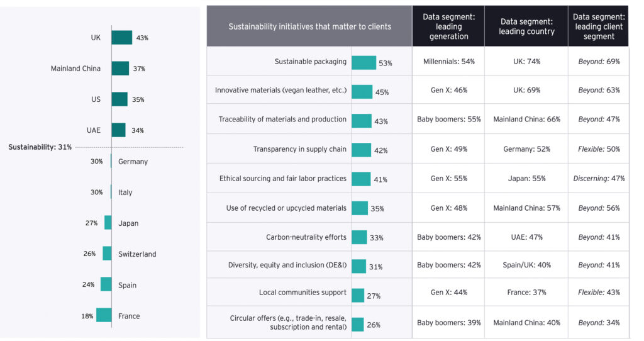This screenshot has height=341, width=644.
Task: Click the Carbon-neutrality efforts 33% bar
Action: click(358, 237)
